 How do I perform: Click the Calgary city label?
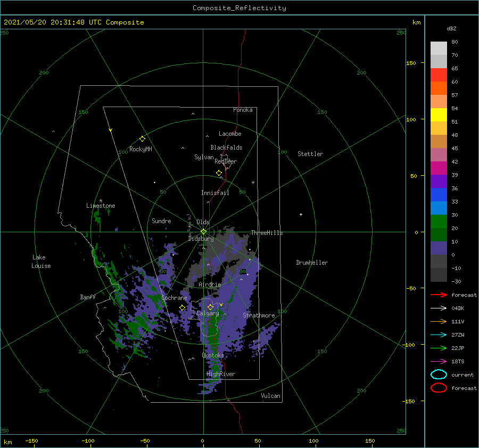[208, 313]
